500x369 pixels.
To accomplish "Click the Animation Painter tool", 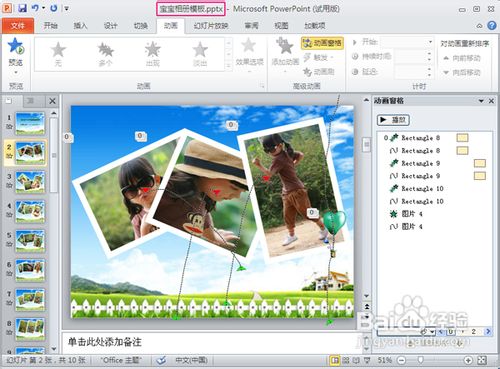I will click(x=319, y=71).
